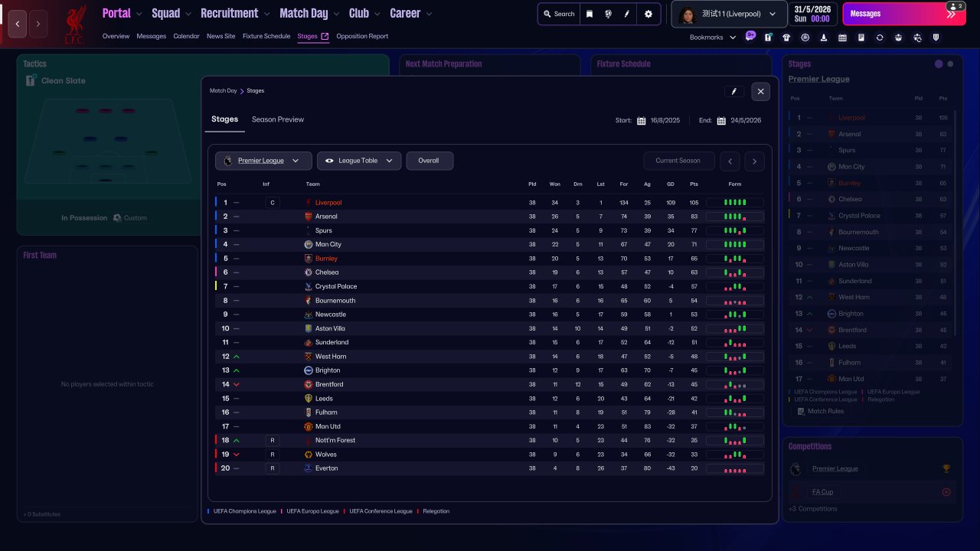This screenshot has width=980, height=551.
Task: Open the Portal menu
Action: click(122, 13)
